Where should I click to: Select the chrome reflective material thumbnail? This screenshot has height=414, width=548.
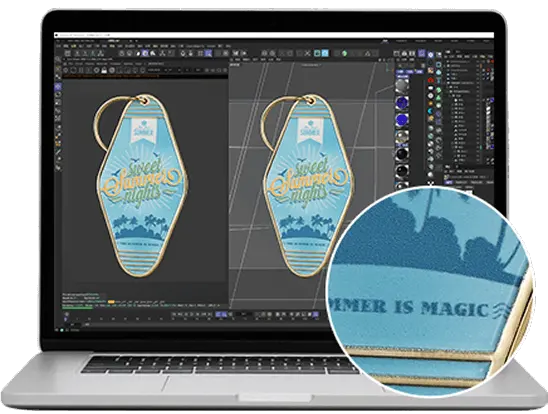tap(403, 136)
